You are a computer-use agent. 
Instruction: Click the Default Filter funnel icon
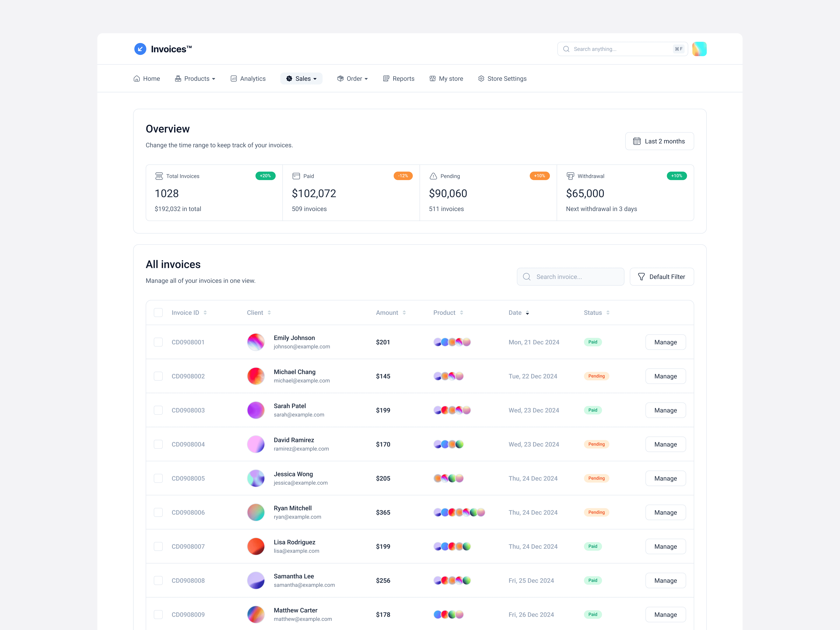pyautogui.click(x=641, y=277)
